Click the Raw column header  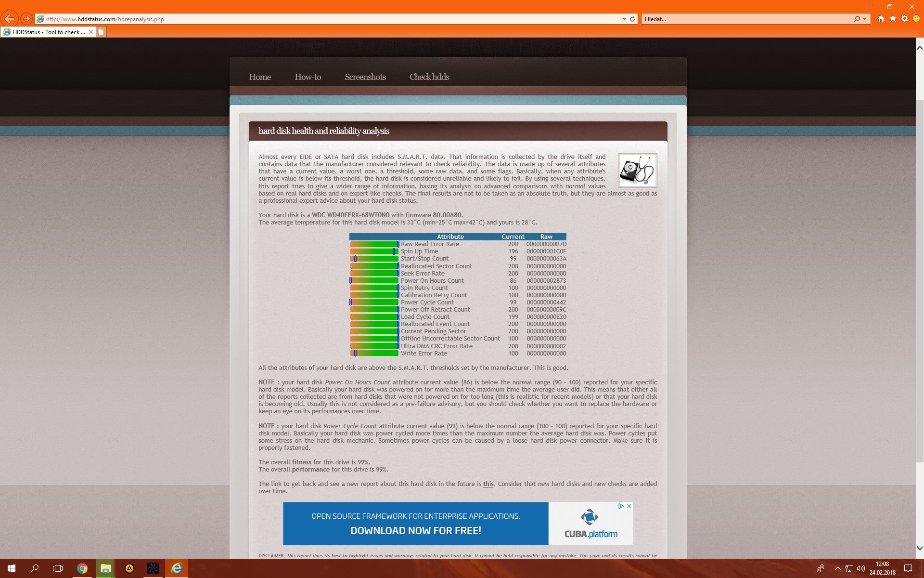(546, 237)
